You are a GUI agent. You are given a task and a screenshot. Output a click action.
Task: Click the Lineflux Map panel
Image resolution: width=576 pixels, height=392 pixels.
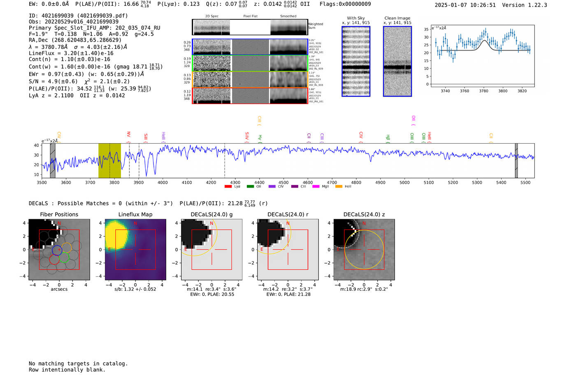click(x=135, y=250)
